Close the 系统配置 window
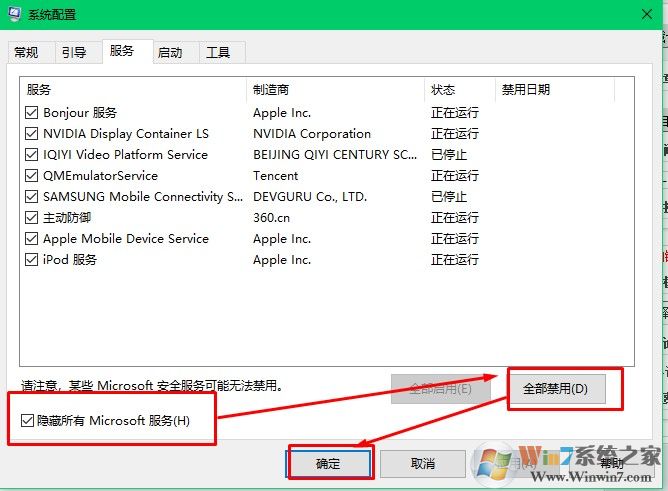The height and width of the screenshot is (491, 668). (647, 14)
